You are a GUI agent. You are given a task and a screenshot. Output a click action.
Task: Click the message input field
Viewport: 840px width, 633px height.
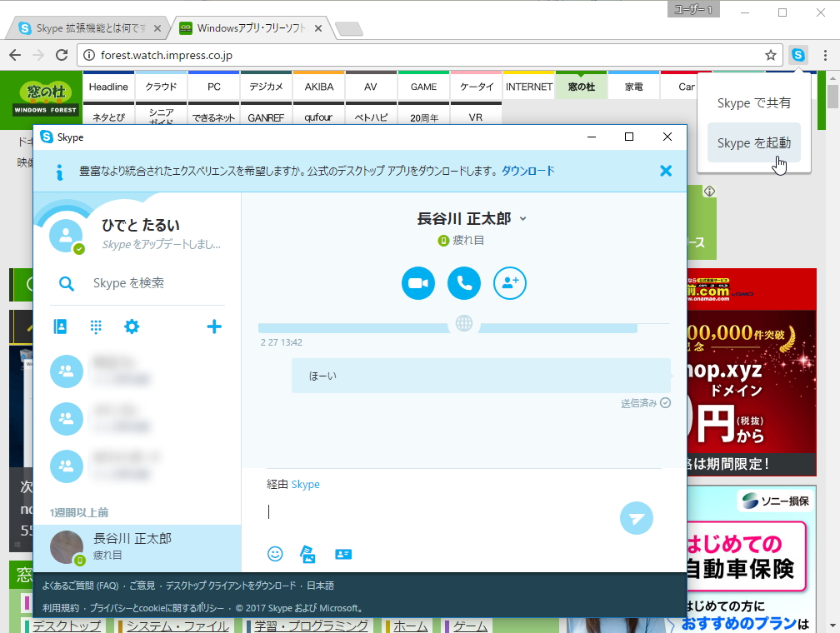pyautogui.click(x=417, y=511)
